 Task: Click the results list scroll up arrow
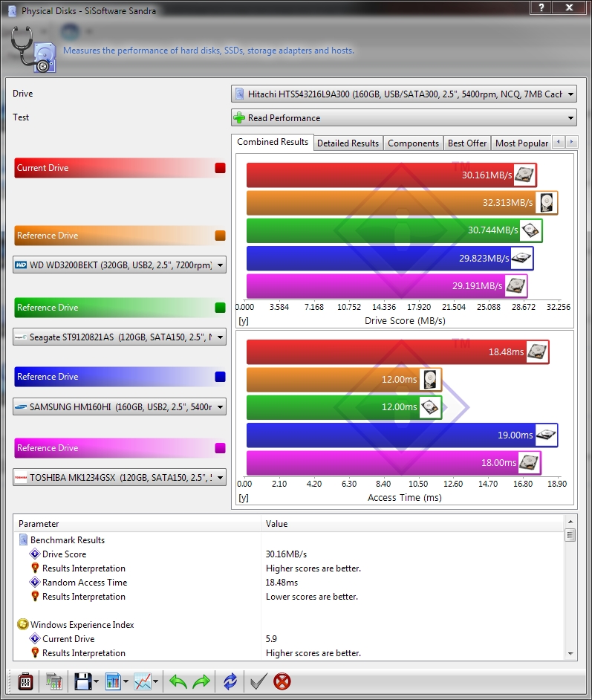click(x=570, y=522)
